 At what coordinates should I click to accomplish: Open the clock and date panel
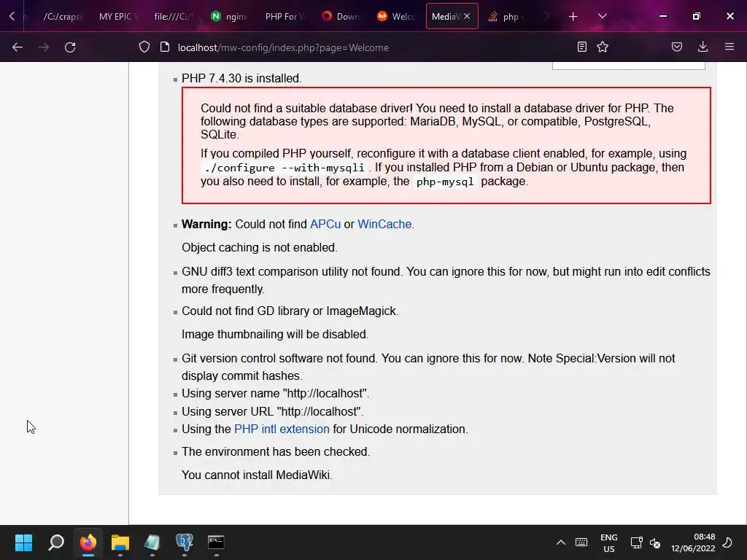click(x=693, y=542)
